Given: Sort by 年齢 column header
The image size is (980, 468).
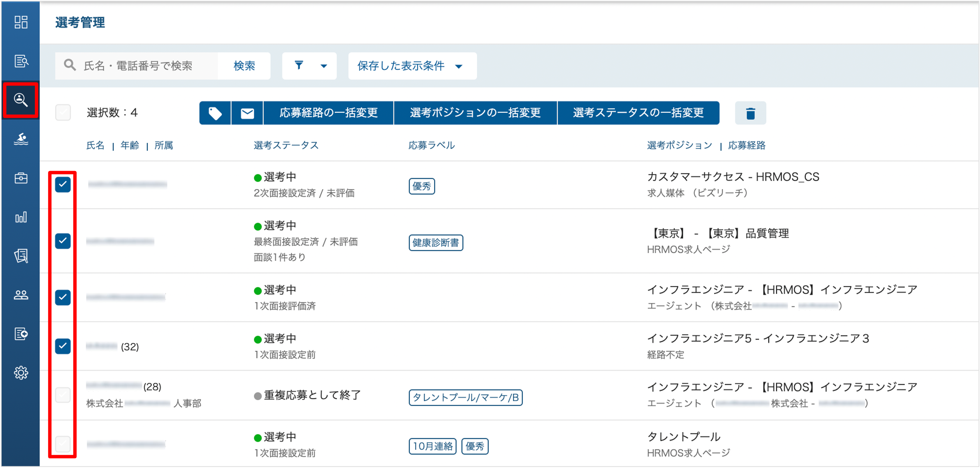Looking at the screenshot, I should (130, 145).
